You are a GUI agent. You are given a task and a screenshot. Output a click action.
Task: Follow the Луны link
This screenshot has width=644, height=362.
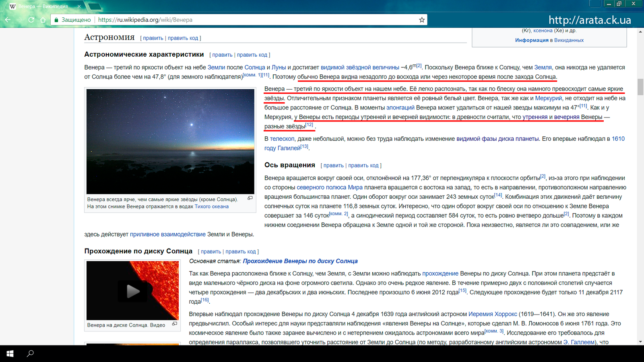tap(279, 68)
